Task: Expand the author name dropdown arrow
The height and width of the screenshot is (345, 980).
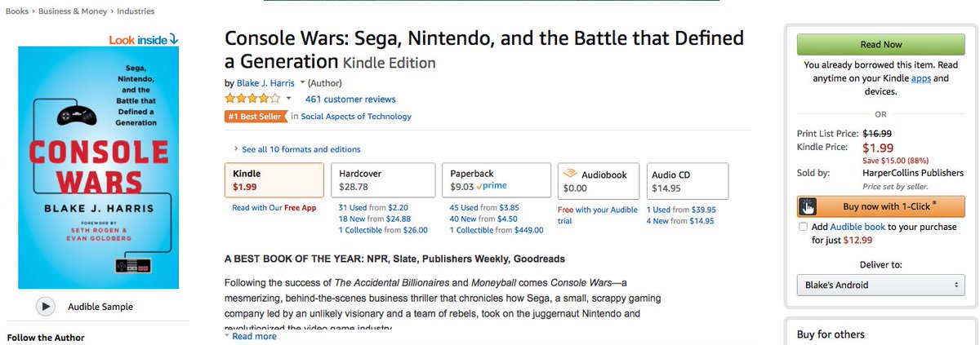Action: click(x=302, y=82)
